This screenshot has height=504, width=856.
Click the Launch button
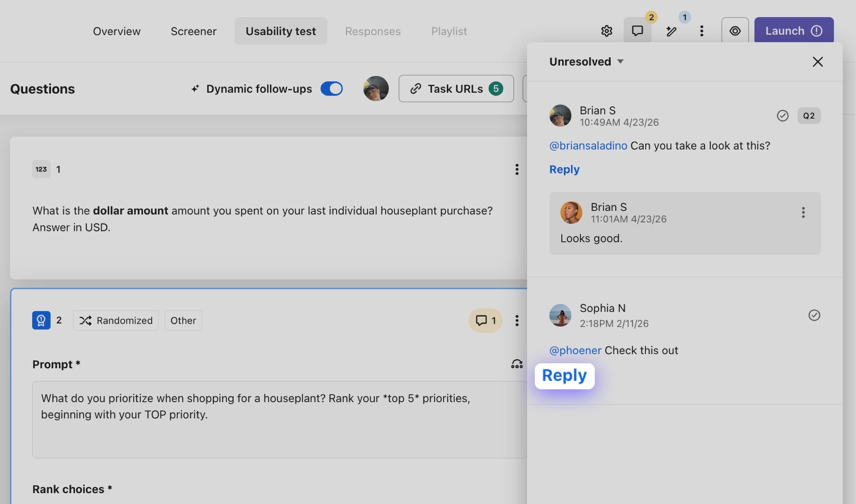pos(793,31)
